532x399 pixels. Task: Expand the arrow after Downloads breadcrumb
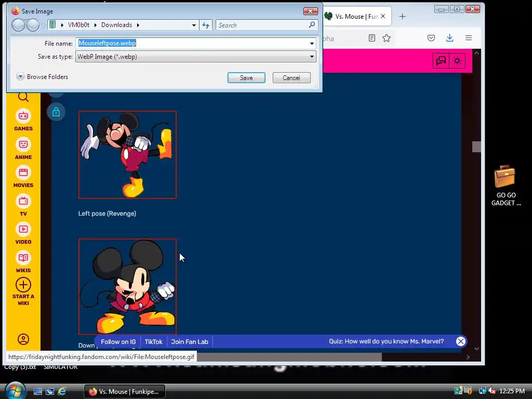138,25
